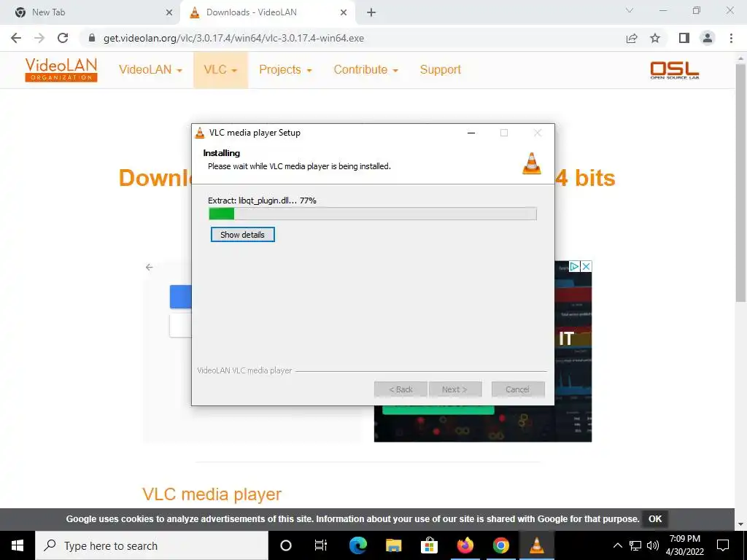Viewport: 747px width, 560px height.
Task: Expand the Contribute navigation menu
Action: click(x=366, y=69)
